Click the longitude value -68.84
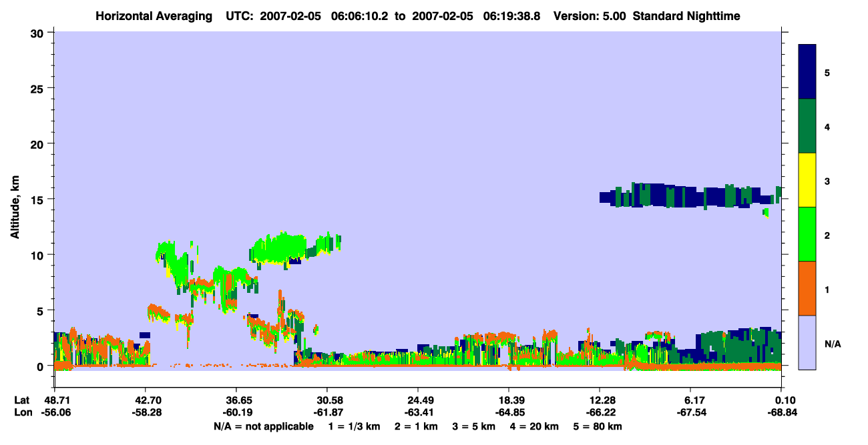The width and height of the screenshot is (868, 445). click(782, 413)
